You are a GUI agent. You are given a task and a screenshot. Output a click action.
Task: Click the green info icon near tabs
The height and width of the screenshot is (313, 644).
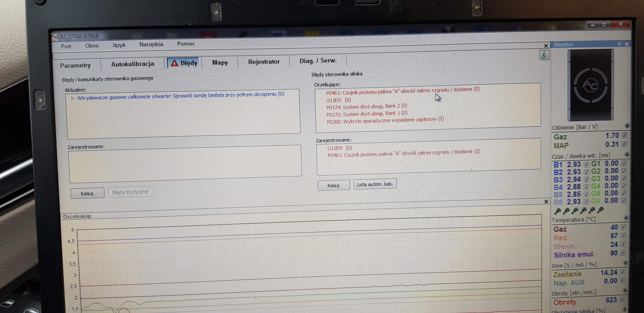(544, 55)
